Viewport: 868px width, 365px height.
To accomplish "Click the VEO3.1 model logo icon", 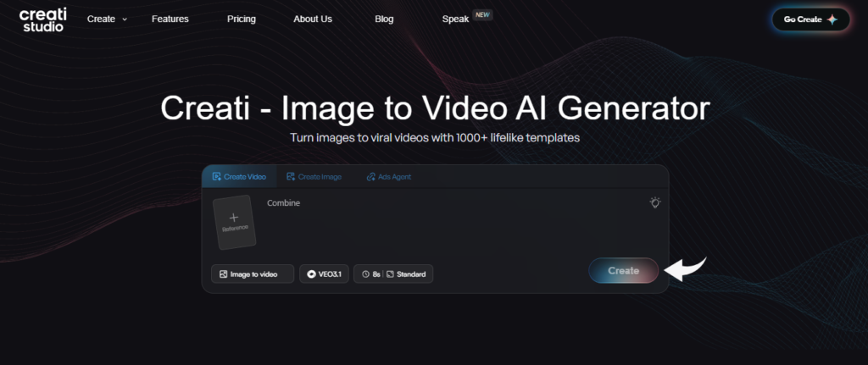I will tap(311, 274).
